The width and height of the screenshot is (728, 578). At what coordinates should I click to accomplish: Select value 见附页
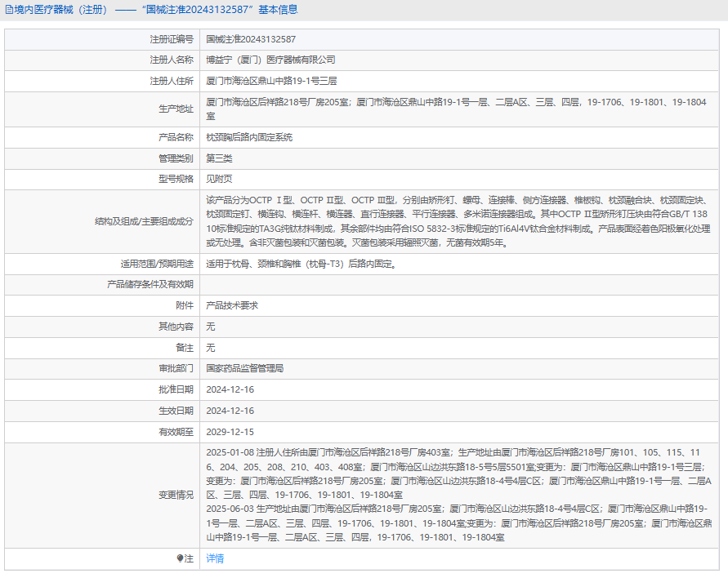[219, 179]
